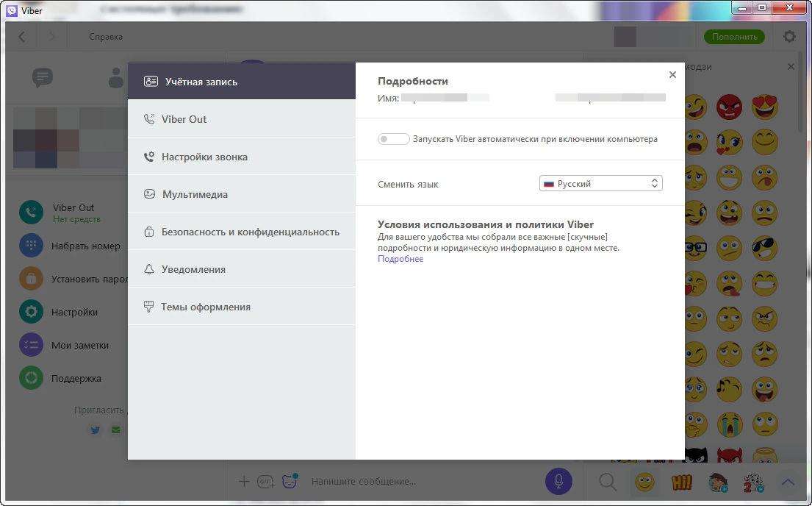Open Безопасность и конфиденциальность settings

pyautogui.click(x=241, y=232)
